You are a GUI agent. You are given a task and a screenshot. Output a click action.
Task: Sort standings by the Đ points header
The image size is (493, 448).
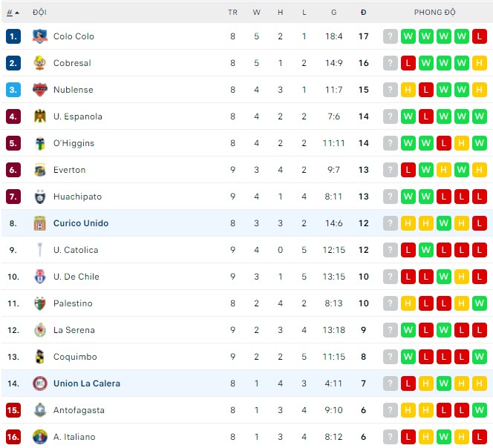coord(363,13)
